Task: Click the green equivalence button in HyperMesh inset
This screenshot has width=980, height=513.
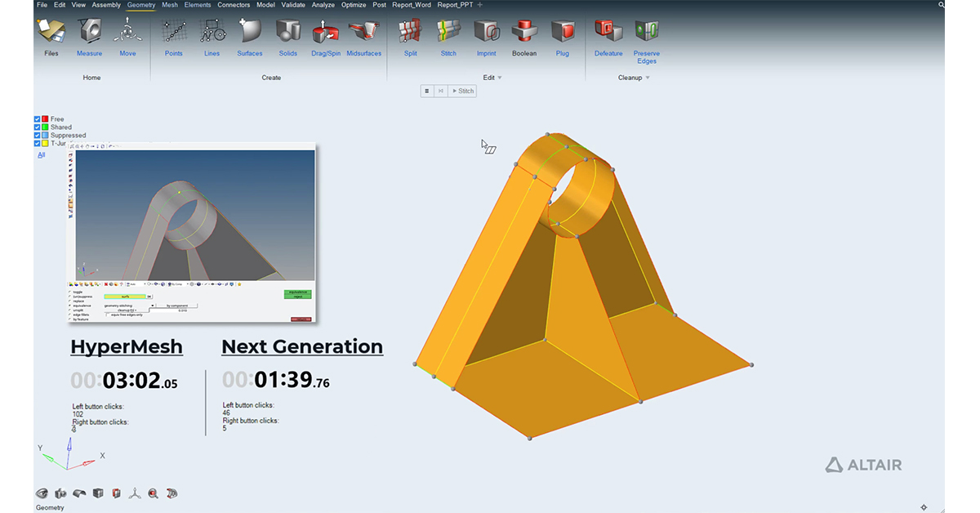Action: coord(297,292)
